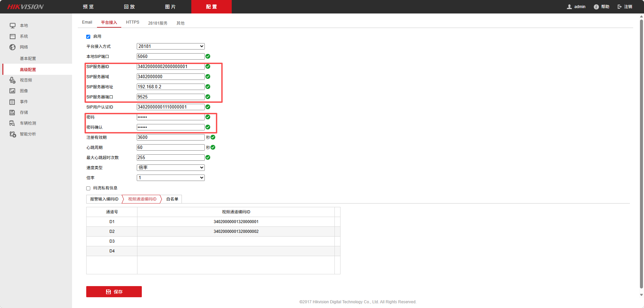Switch to the HTTPS tab

(133, 22)
